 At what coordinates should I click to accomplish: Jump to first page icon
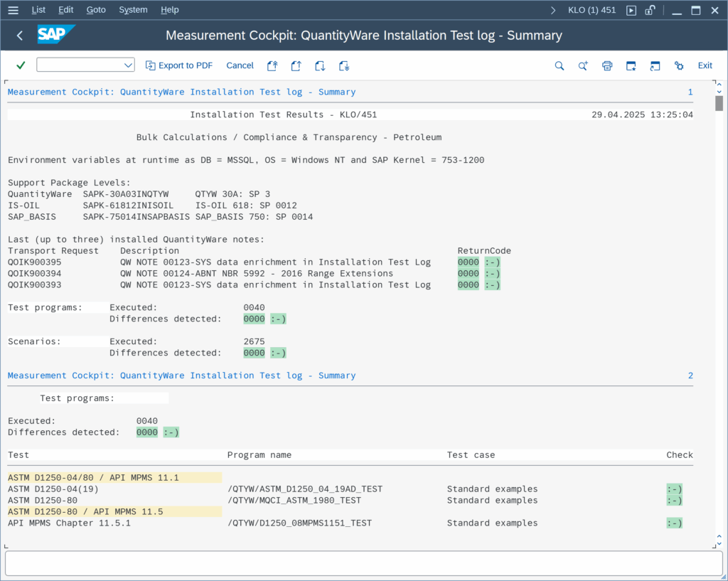coord(272,66)
